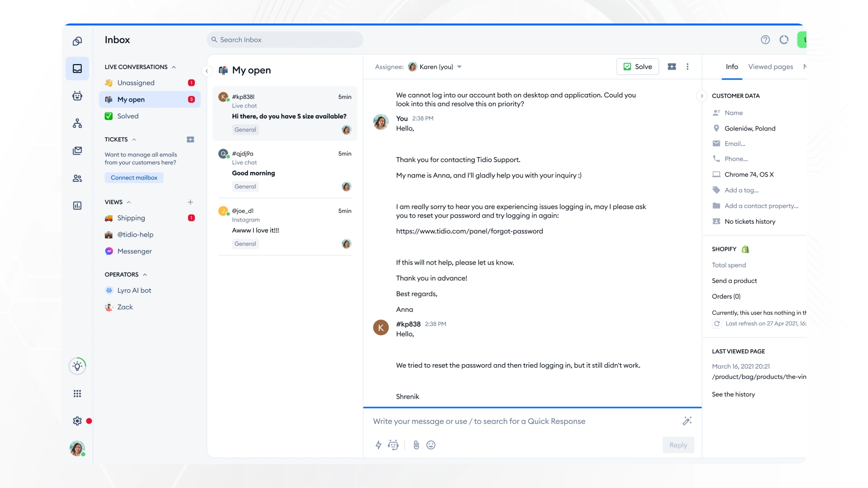
Task: Open the three-dot conversation menu
Action: tap(688, 67)
